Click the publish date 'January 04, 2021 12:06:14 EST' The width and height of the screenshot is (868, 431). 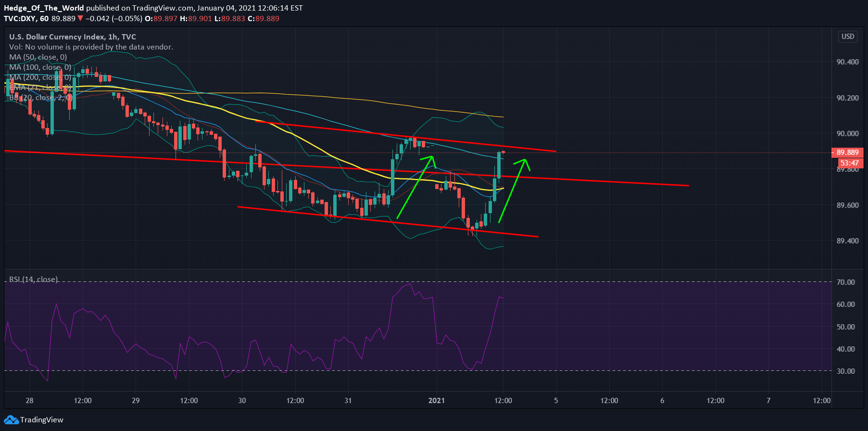coord(250,8)
